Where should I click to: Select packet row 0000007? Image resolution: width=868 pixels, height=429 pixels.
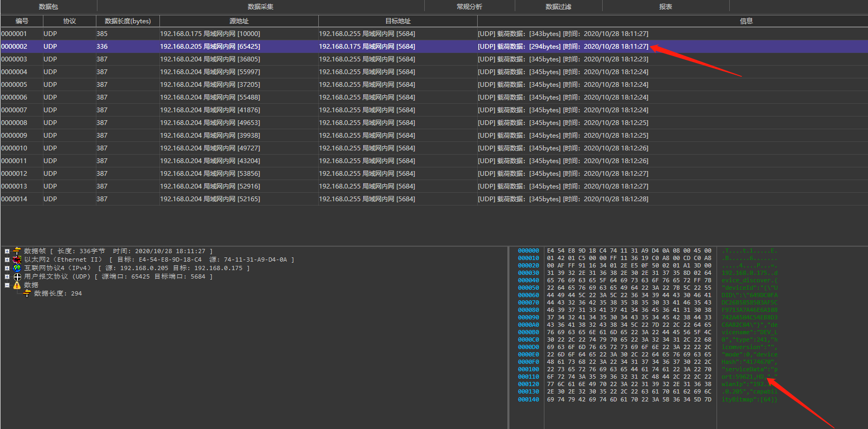[434, 110]
